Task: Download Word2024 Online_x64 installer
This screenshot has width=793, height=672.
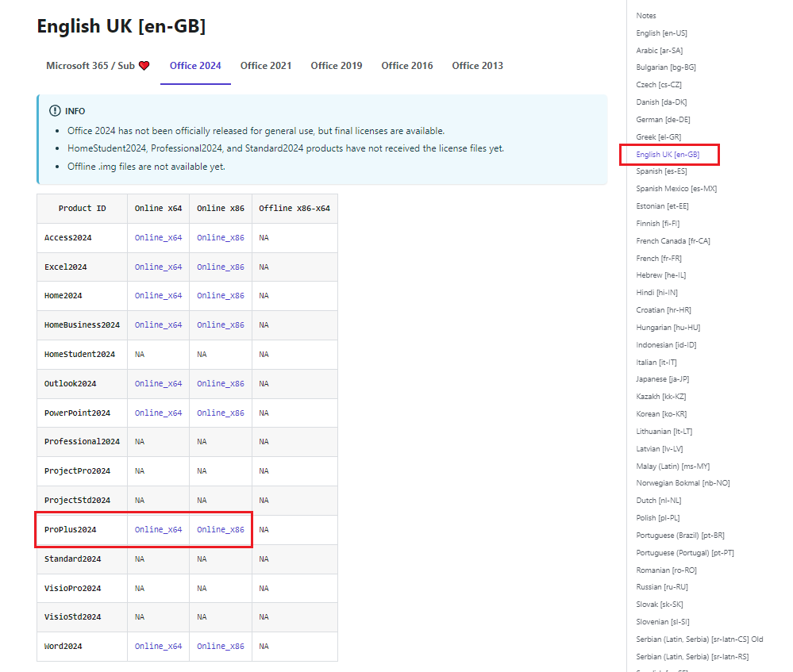Action: pos(158,646)
